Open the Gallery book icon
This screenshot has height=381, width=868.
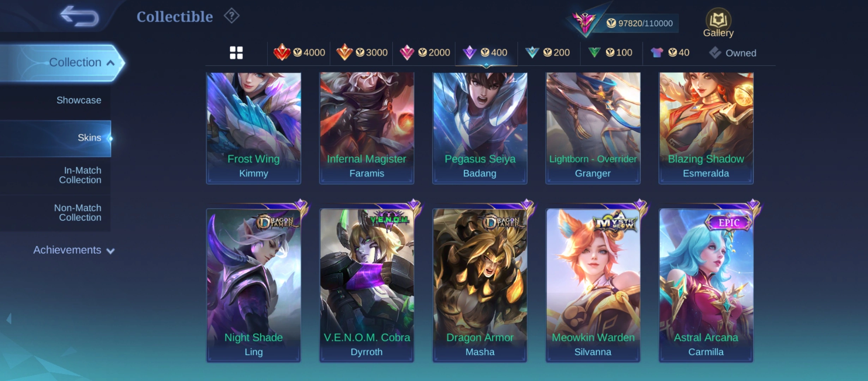[718, 23]
